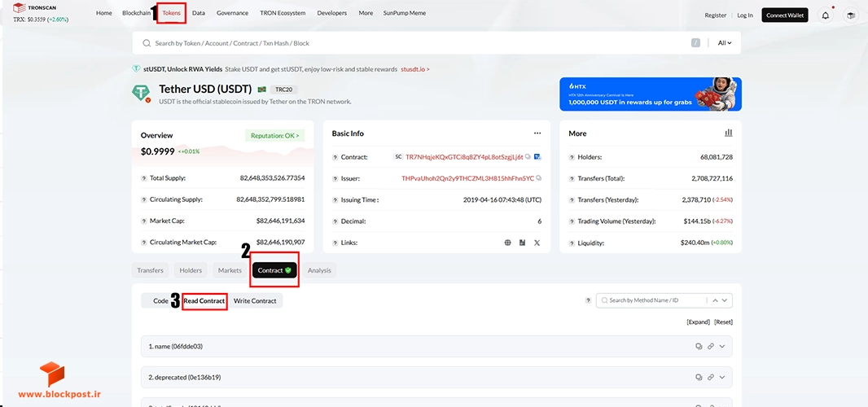Click help icon beside Total Supply

(x=144, y=178)
